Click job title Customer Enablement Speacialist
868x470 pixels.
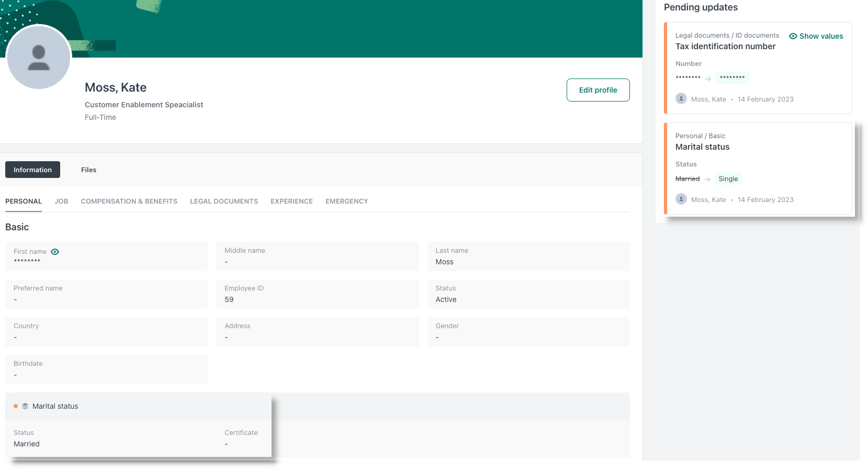[x=144, y=105]
